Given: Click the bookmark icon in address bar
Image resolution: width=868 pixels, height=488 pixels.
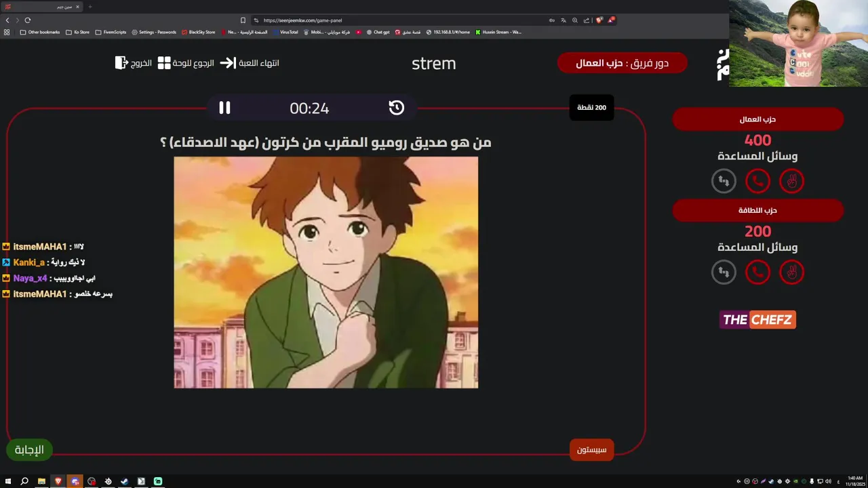Looking at the screenshot, I should pos(243,20).
